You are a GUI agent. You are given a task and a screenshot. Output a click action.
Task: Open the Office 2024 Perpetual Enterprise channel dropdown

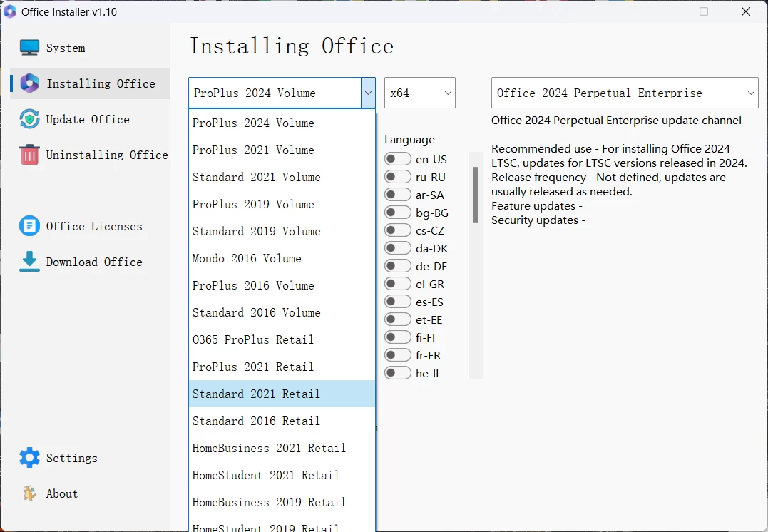(x=625, y=93)
